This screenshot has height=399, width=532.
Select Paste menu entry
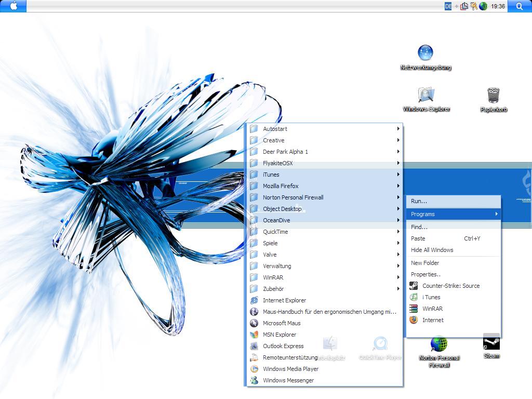click(453, 238)
